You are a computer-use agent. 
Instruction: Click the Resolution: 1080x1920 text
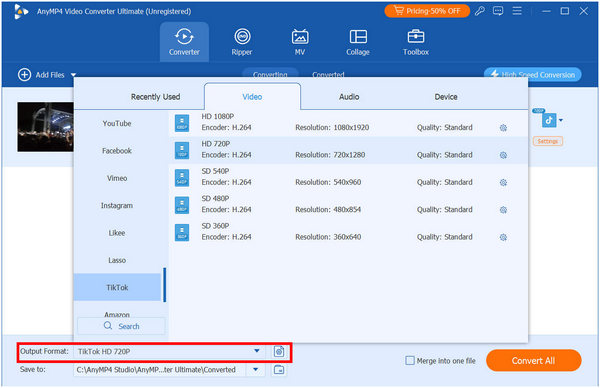click(332, 127)
